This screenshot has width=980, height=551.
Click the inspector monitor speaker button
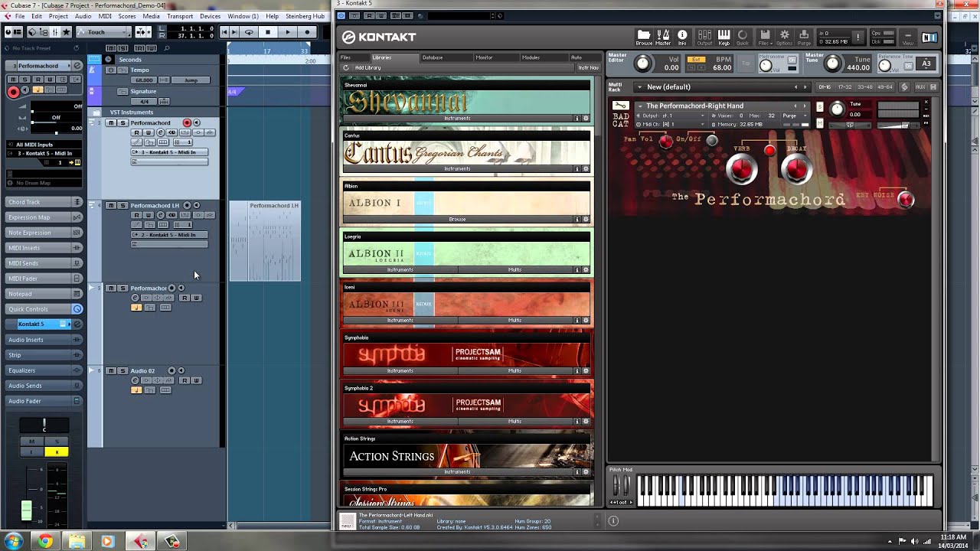pyautogui.click(x=24, y=90)
